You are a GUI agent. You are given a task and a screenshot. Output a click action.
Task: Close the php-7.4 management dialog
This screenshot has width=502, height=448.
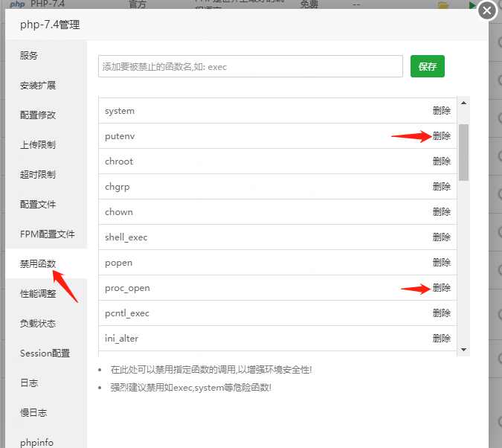point(486,10)
